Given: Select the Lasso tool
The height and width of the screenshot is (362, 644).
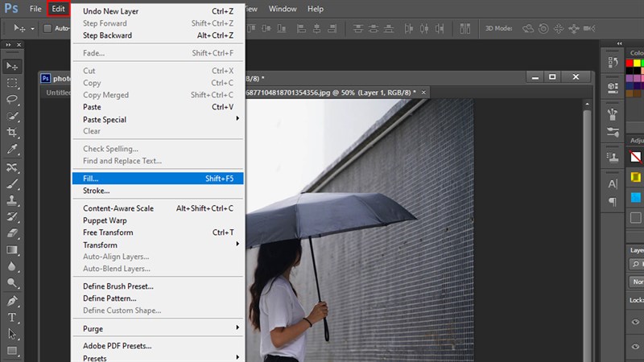Looking at the screenshot, I should [12, 99].
